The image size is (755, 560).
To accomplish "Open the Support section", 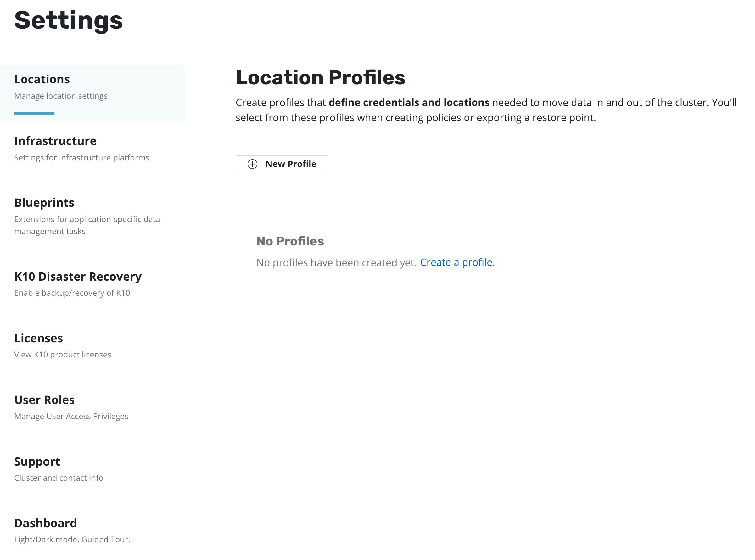I will pyautogui.click(x=37, y=462).
